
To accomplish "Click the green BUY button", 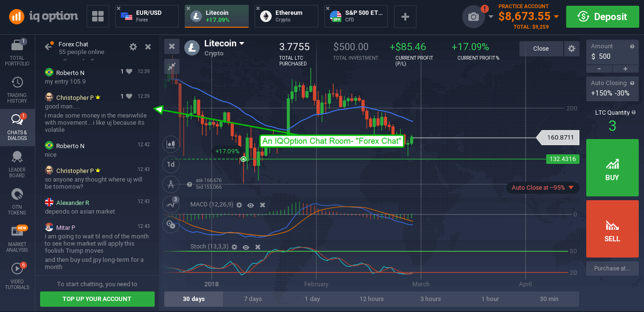I will 612,168.
